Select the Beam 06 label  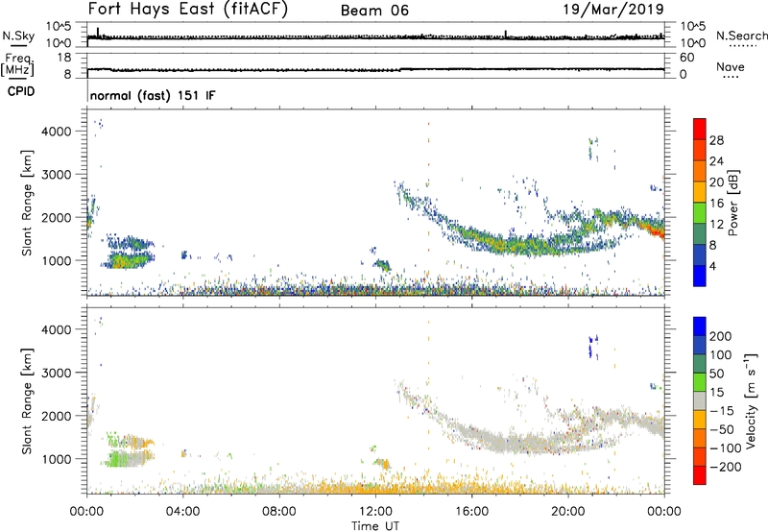(x=374, y=11)
